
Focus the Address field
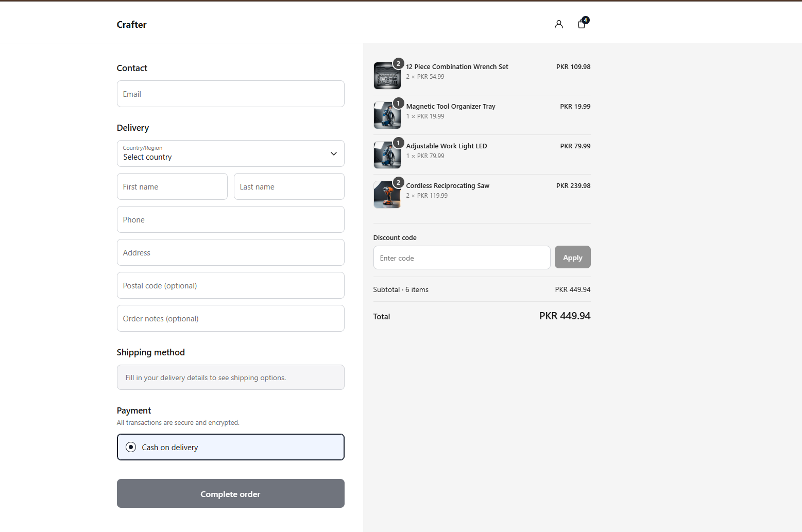coord(230,252)
